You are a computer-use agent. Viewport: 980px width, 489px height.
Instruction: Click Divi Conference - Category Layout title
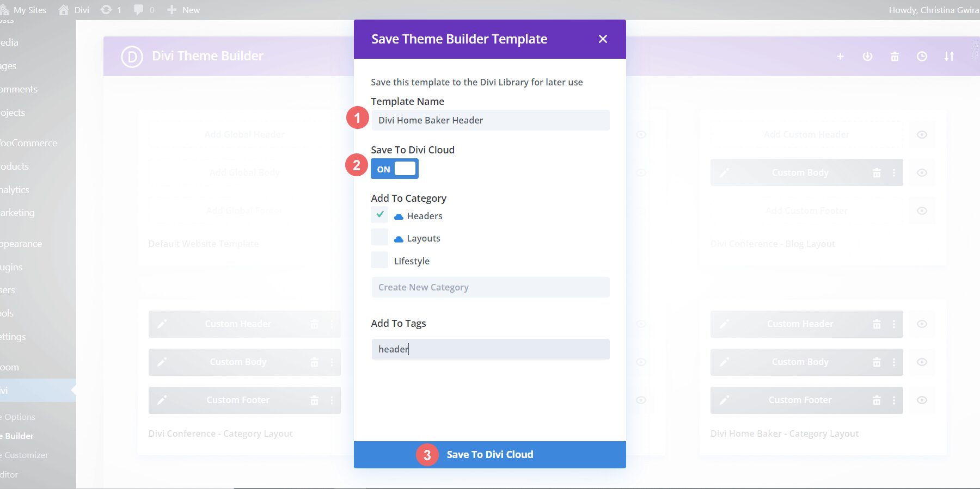click(220, 434)
